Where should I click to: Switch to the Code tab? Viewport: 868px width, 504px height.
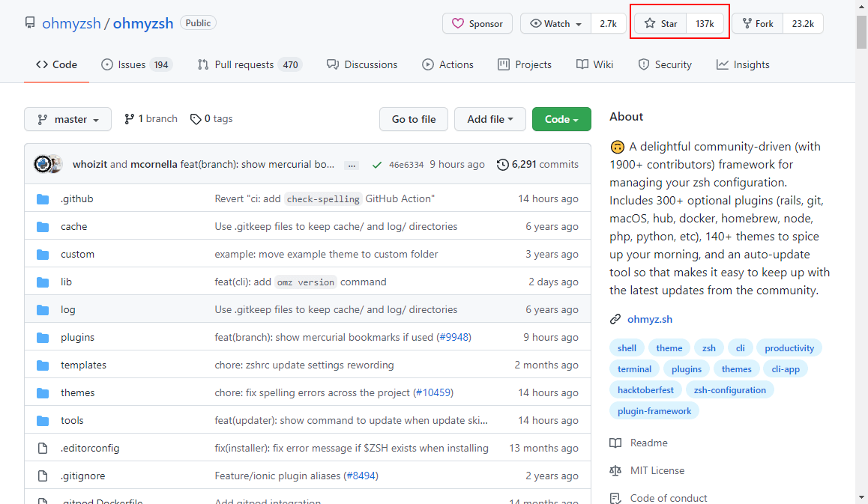pos(56,64)
